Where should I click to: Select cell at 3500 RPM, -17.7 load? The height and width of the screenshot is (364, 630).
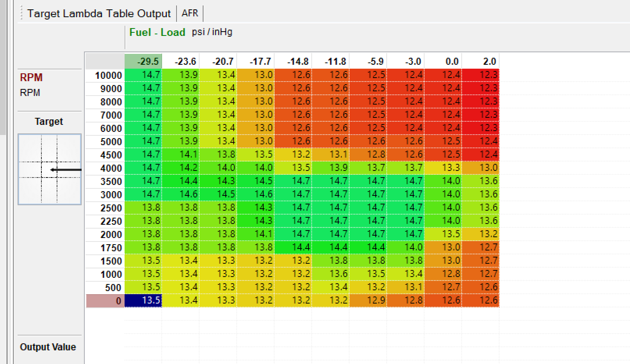coord(256,181)
